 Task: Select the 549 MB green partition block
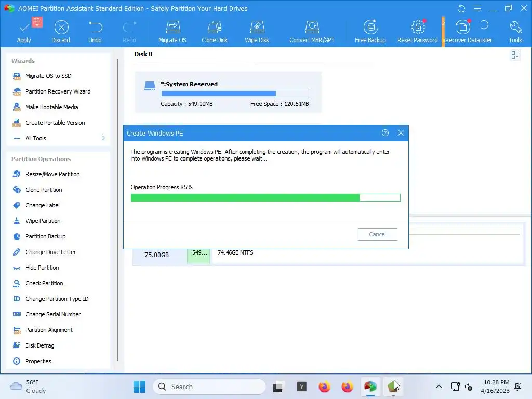[x=198, y=256]
